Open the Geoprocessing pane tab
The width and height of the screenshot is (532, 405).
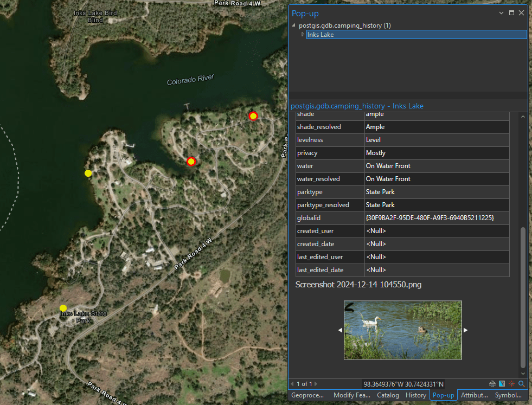point(307,395)
